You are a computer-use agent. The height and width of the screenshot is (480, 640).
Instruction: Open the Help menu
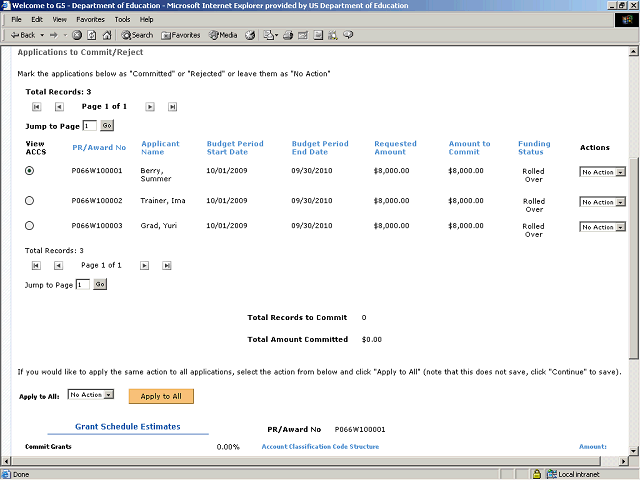[x=147, y=20]
